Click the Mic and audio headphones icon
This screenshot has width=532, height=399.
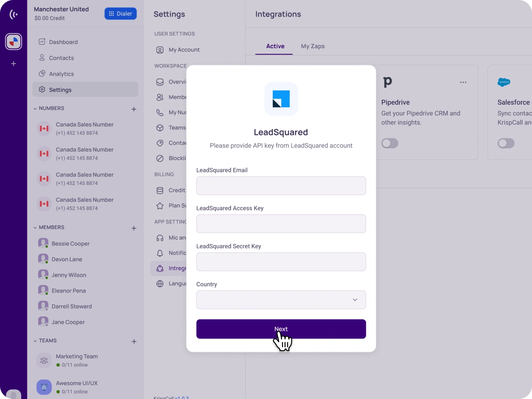(x=160, y=238)
